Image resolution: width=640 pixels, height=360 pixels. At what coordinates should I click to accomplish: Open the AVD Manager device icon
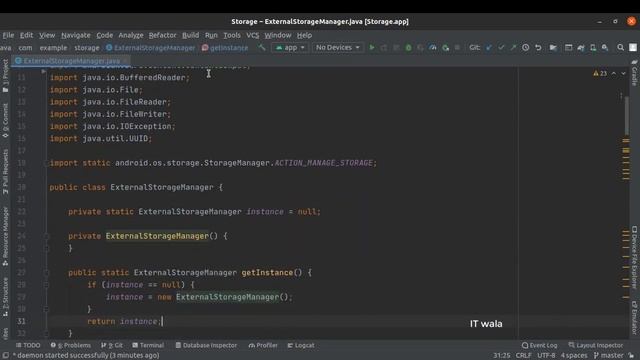pyautogui.click(x=593, y=48)
